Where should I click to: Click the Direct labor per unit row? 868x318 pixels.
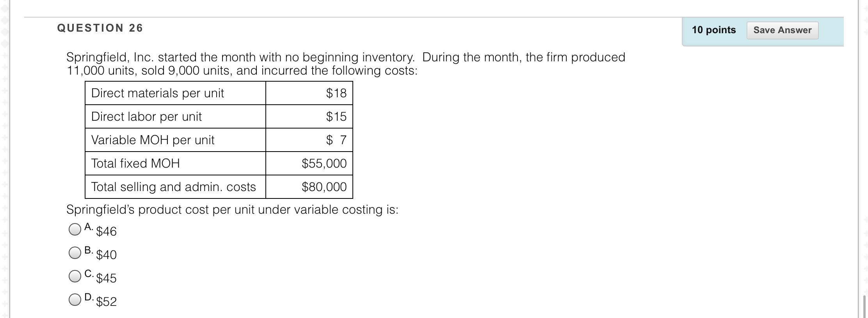tap(146, 116)
